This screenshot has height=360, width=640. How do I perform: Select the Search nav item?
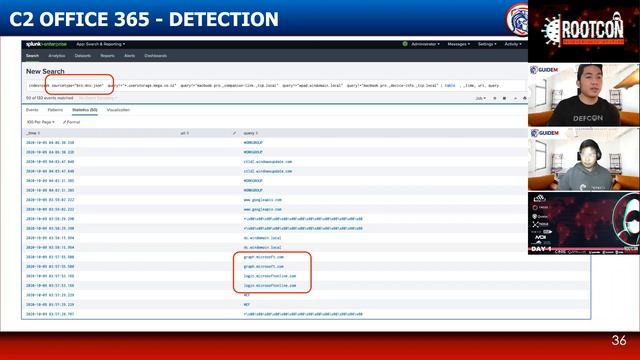coord(32,56)
